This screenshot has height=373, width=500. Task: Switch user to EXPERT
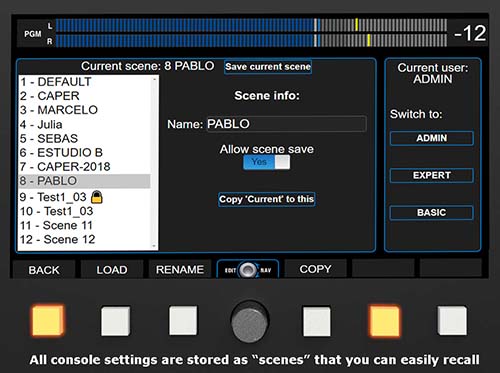click(x=432, y=175)
